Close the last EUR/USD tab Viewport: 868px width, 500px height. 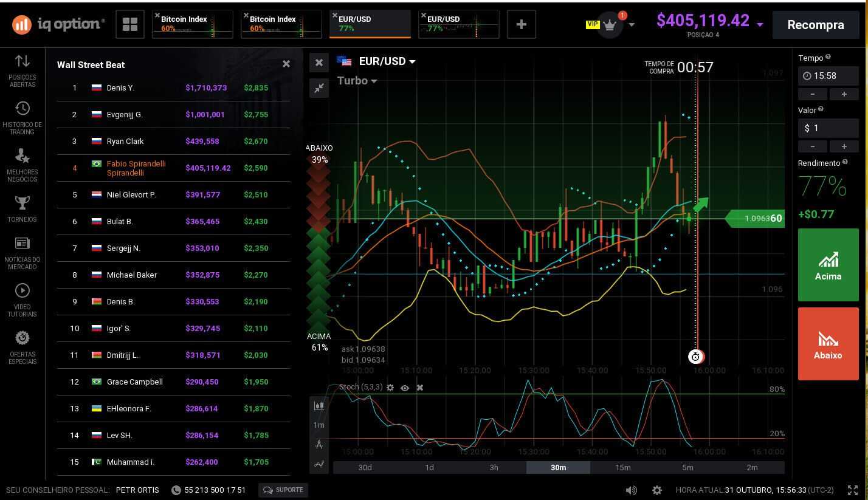[x=424, y=16]
